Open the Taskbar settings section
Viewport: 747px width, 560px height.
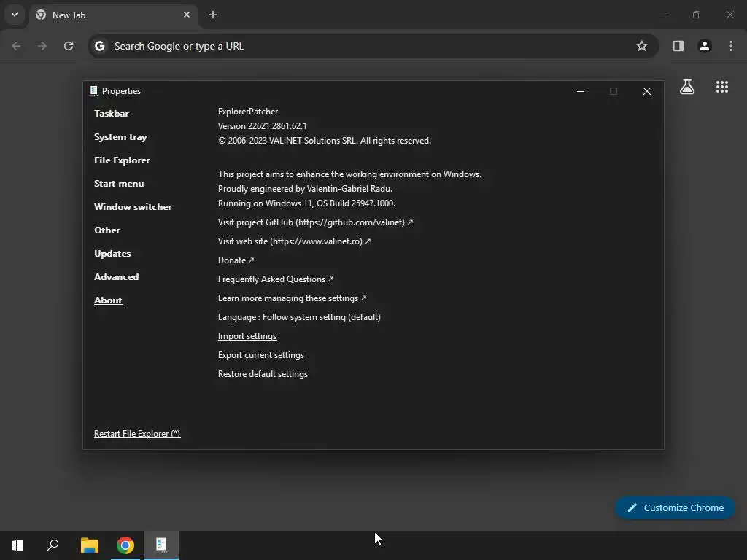[x=112, y=113]
